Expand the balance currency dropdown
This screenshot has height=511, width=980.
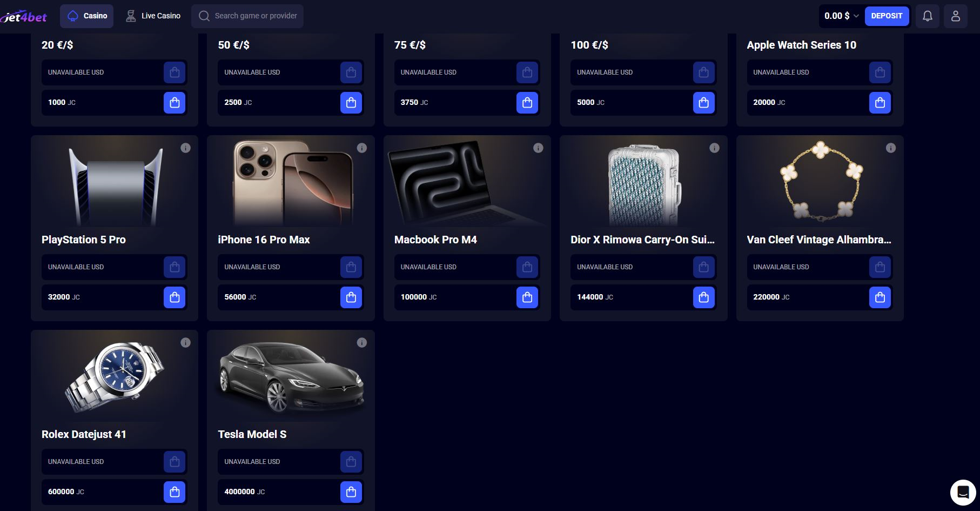tap(856, 16)
